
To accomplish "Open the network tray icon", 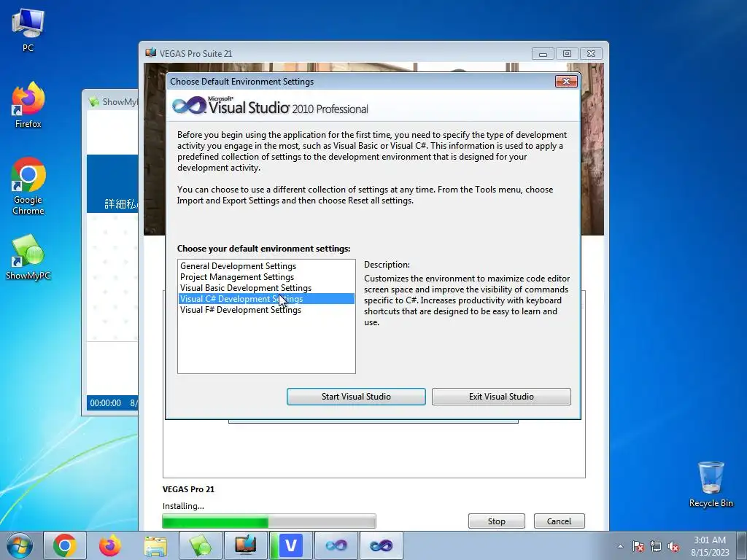I will pos(656,546).
